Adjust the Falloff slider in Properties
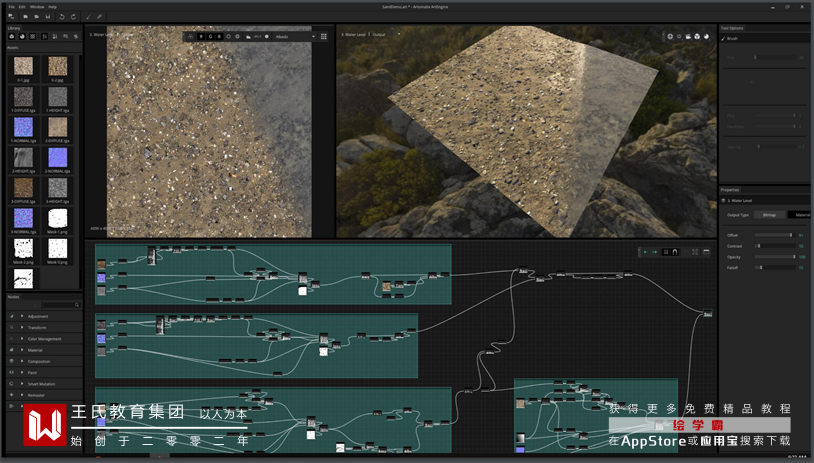 (x=775, y=268)
